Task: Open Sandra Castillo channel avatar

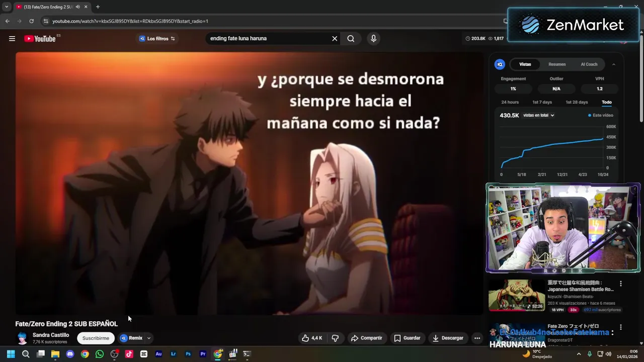Action: tap(22, 338)
